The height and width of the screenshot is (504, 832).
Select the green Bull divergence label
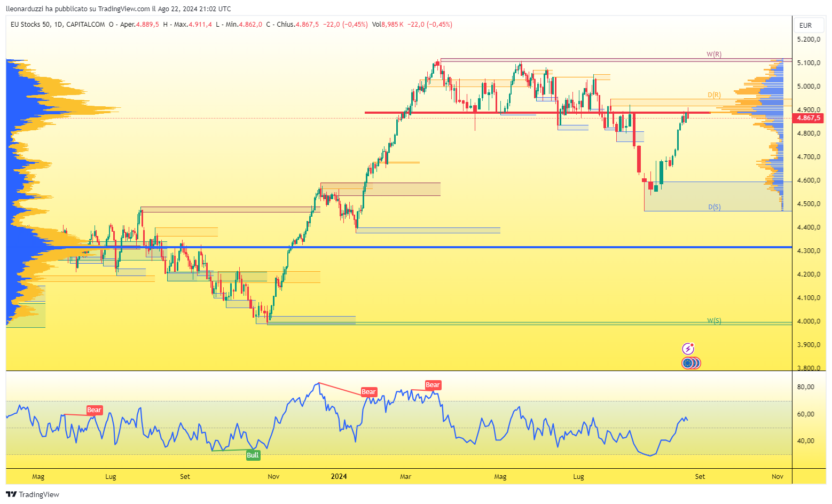[253, 455]
